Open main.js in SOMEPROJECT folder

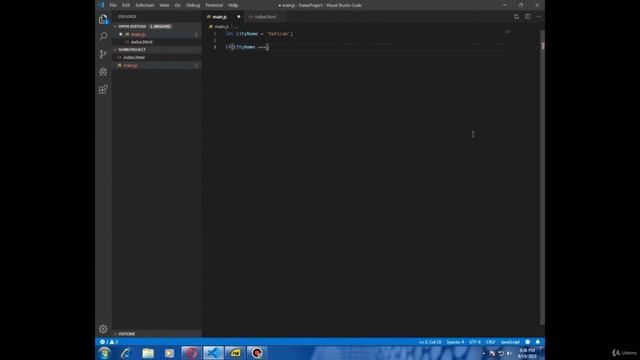coord(157,65)
